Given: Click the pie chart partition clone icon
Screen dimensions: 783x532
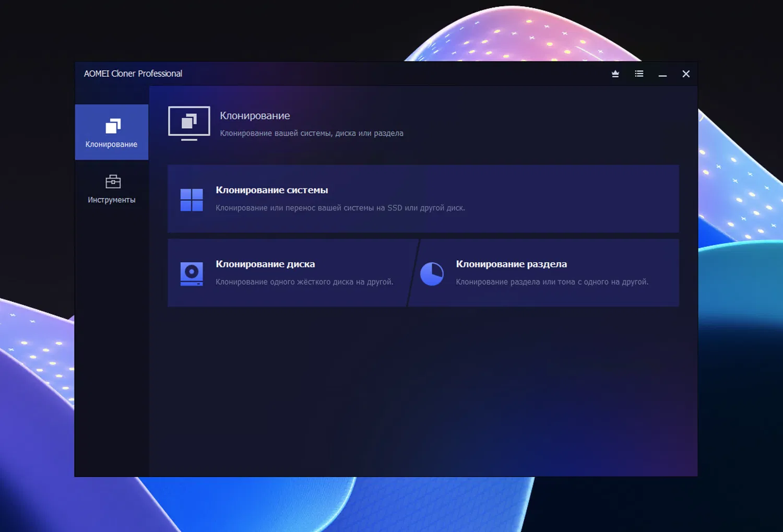Looking at the screenshot, I should coord(432,274).
